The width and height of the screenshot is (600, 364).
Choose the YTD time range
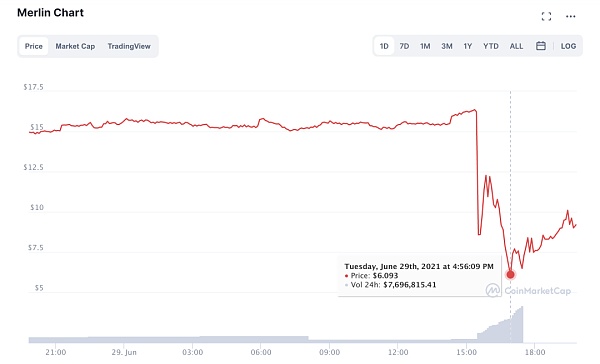[491, 46]
